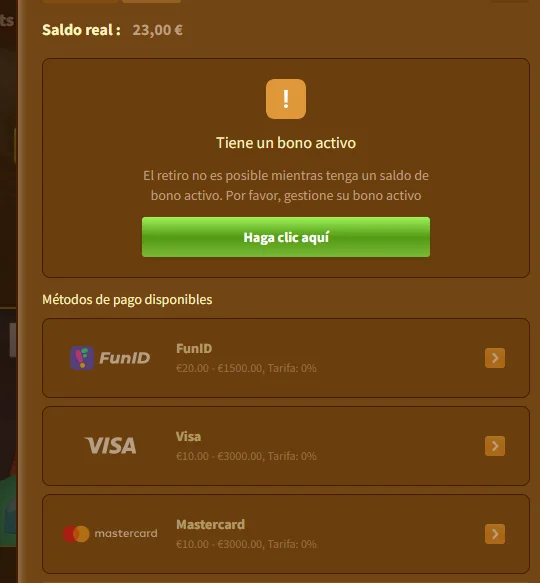The image size is (540, 583).
Task: Click FunID limits €20.00 - €1500.00 text
Action: (219, 368)
